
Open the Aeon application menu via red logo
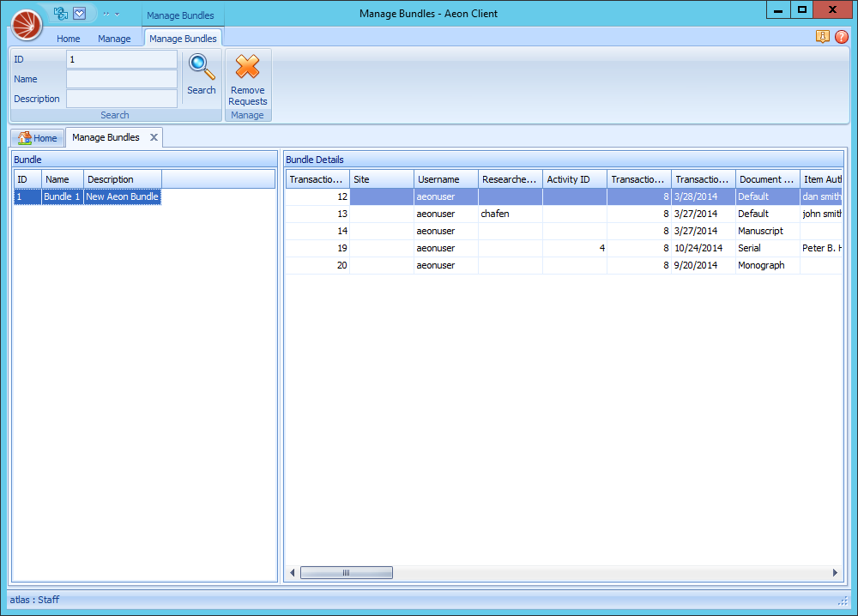point(26,25)
